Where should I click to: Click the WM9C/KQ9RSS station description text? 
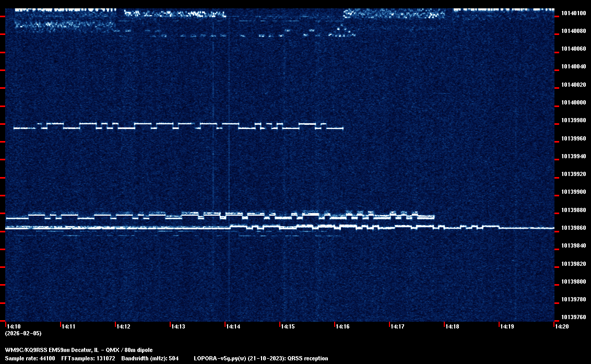[79, 349]
